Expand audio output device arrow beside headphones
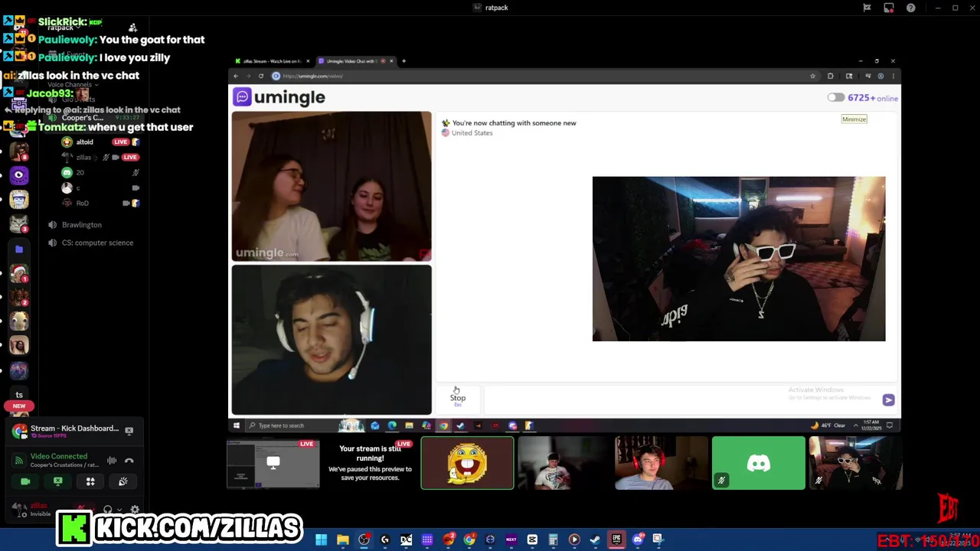 coord(119,510)
